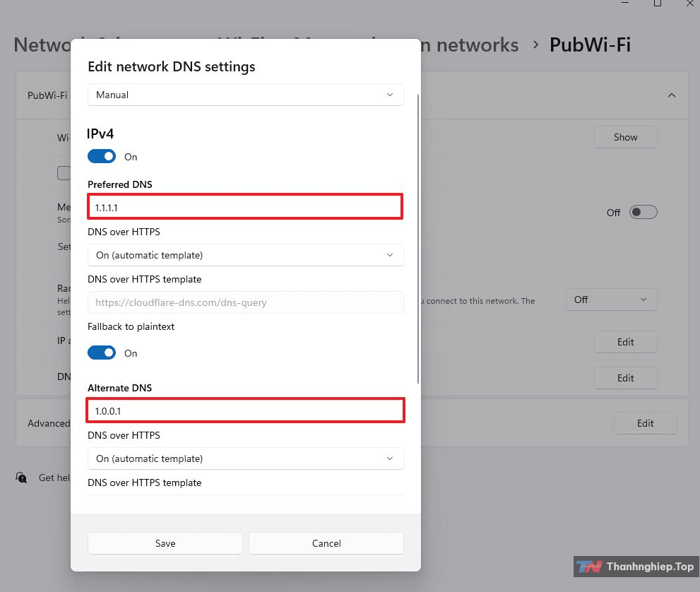Maximize the Settings window
Image resolution: width=700 pixels, height=592 pixels.
(x=657, y=4)
